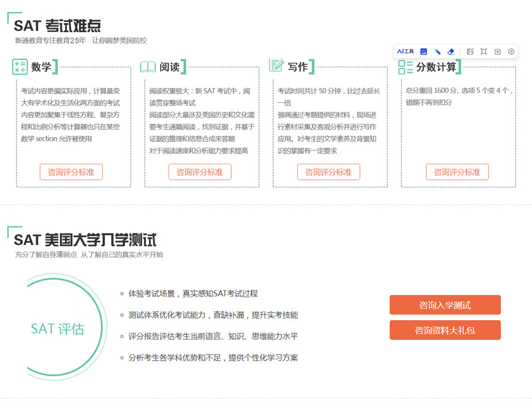Click the SAT 考试难点 heading

[x=57, y=26]
